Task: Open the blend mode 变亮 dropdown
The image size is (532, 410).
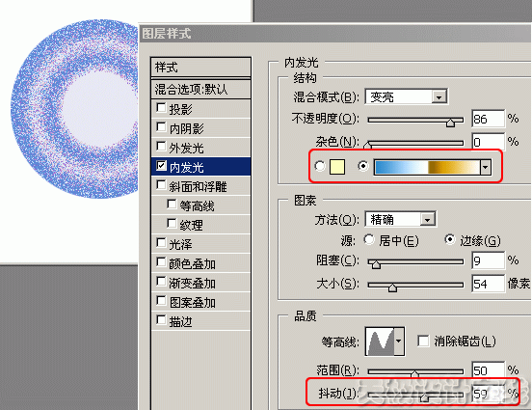Action: [x=406, y=96]
